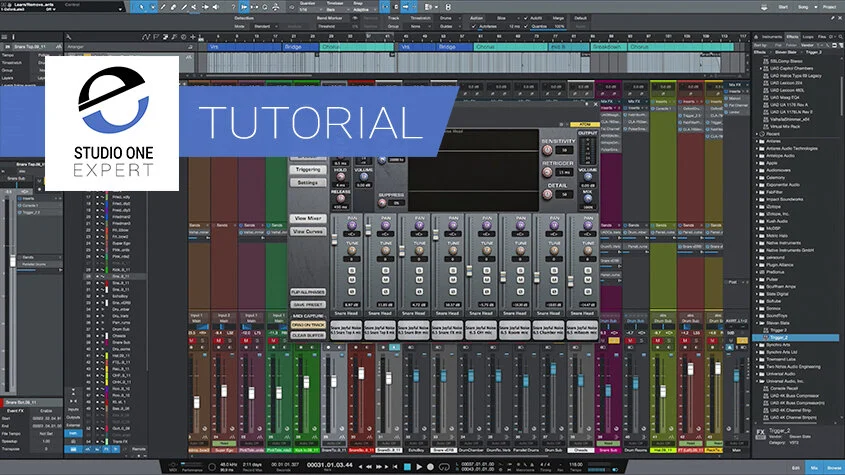The height and width of the screenshot is (475, 845).
Task: Open the Action Slice dropdown
Action: 502,18
